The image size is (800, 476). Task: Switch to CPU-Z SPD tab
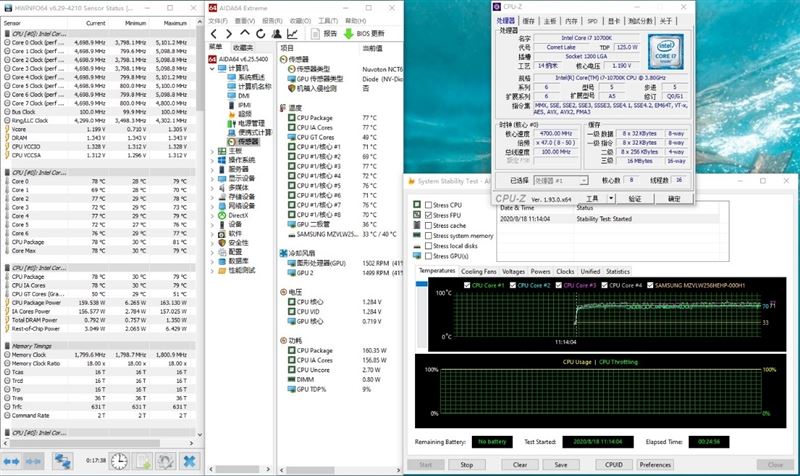click(592, 21)
